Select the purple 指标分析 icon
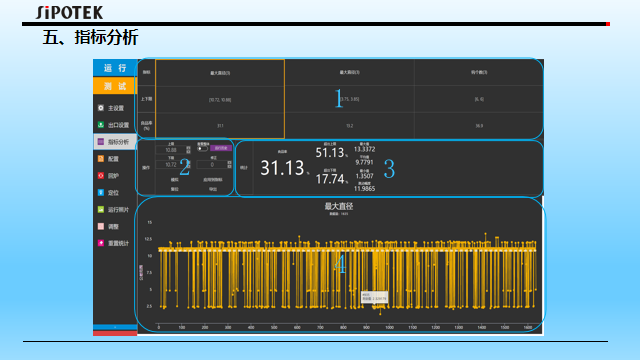The height and width of the screenshot is (360, 640). [101, 142]
